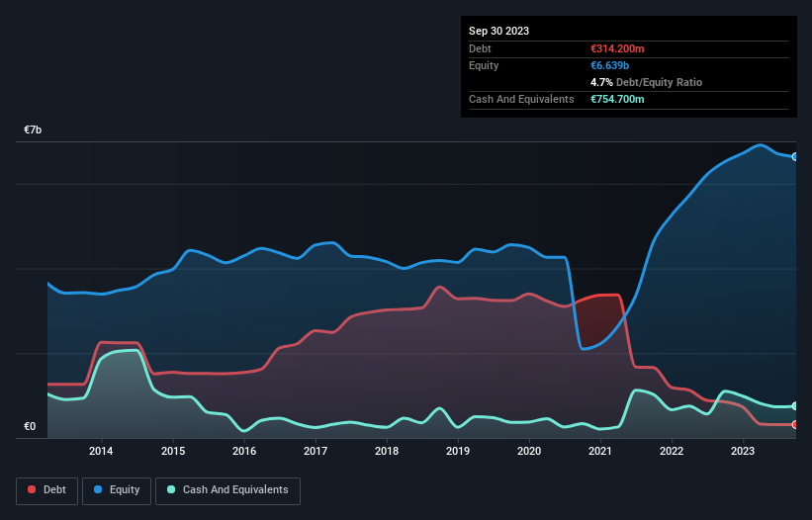This screenshot has height=520, width=812.
Task: Toggle the Debt series legend button
Action: click(47, 490)
